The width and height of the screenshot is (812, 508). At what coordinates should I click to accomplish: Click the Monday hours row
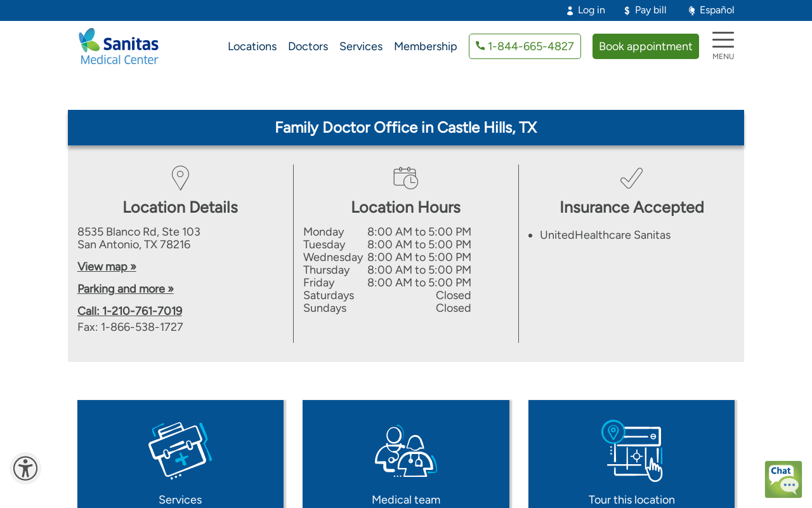pyautogui.click(x=387, y=232)
